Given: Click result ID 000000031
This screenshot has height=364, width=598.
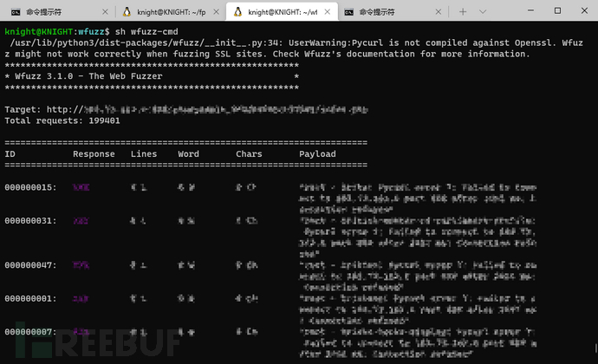Looking at the screenshot, I should click(30, 220).
